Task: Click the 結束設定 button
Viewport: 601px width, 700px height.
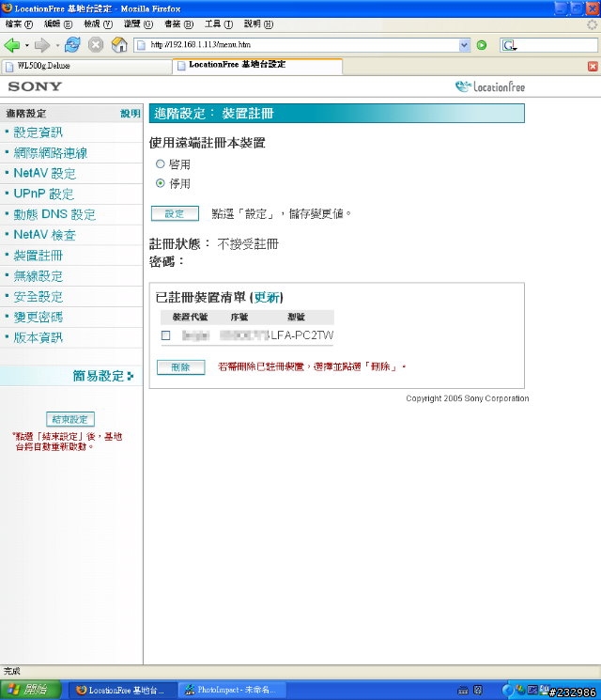Action: click(70, 419)
